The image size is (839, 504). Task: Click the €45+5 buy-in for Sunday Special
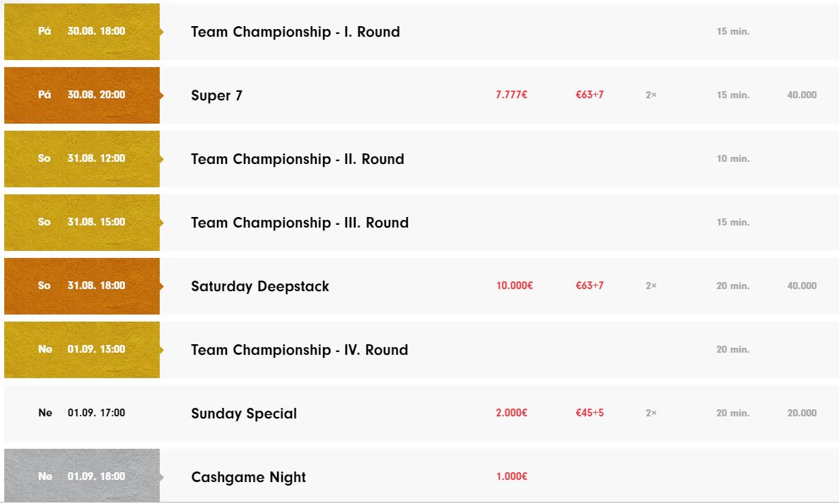pos(589,413)
